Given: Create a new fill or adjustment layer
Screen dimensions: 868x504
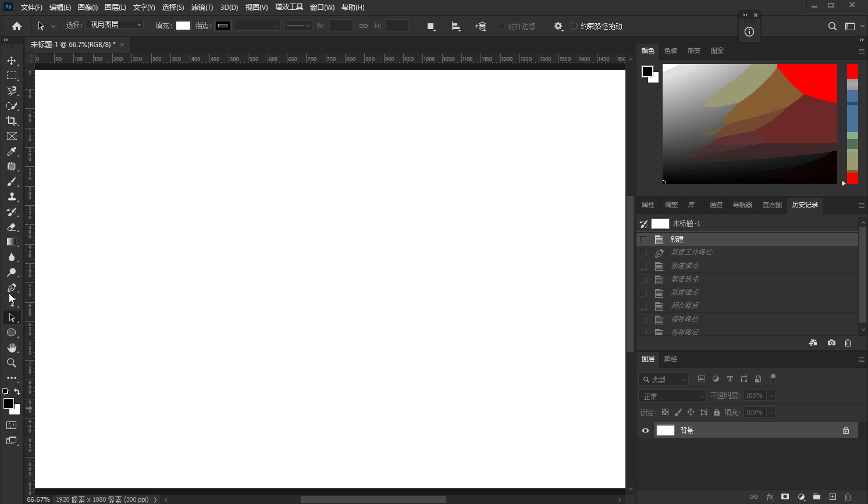Looking at the screenshot, I should pos(801,497).
